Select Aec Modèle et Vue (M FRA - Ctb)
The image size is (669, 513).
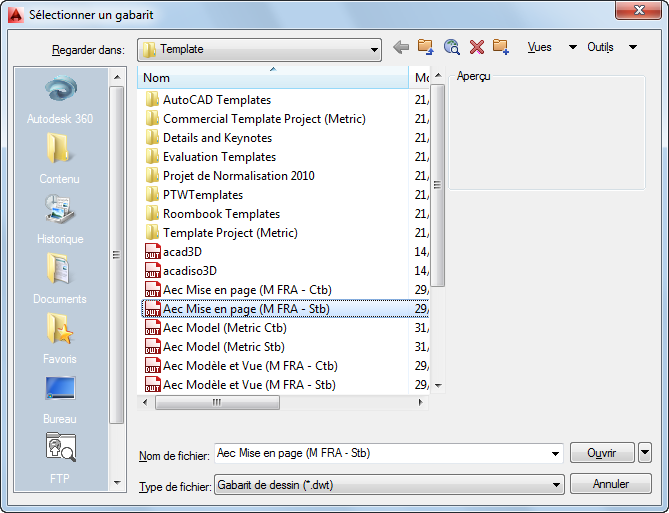click(x=241, y=366)
